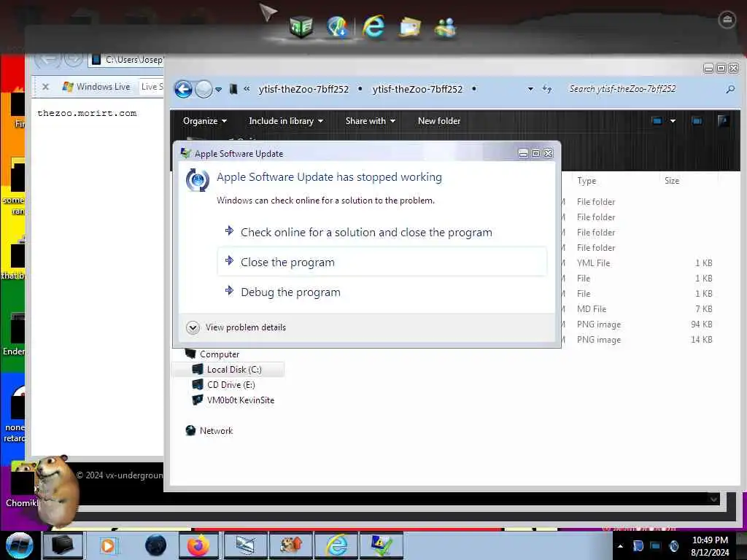The image size is (747, 560).
Task: Switch to Internet Explorer taskbar button
Action: click(336, 545)
